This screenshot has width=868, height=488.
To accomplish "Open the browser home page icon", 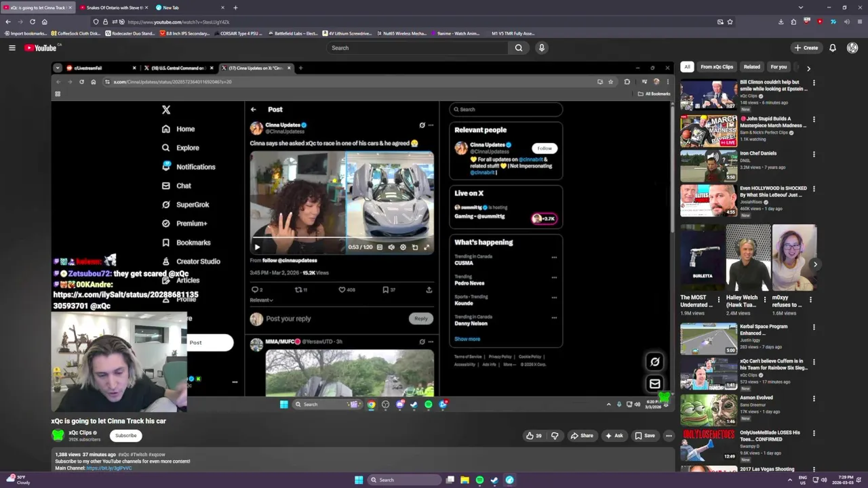I will pos(44,22).
